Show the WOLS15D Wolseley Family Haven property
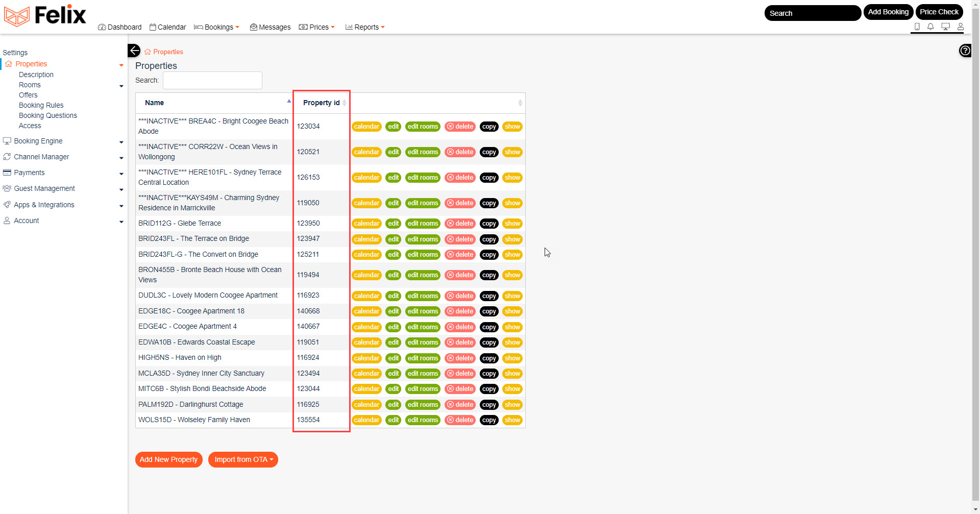 pyautogui.click(x=512, y=420)
